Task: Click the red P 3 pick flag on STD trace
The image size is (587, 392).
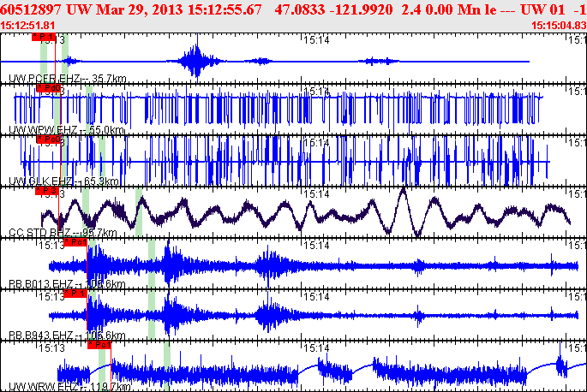Action: (x=45, y=192)
